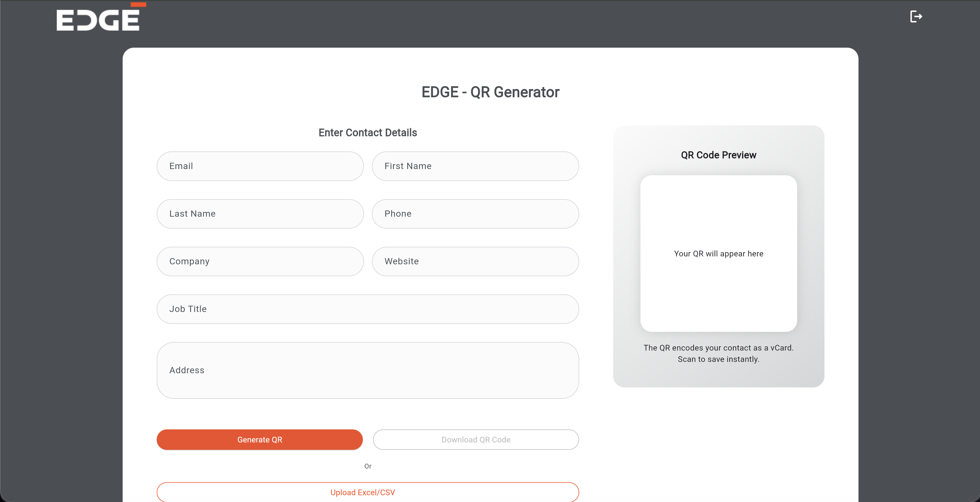
Task: Click the 'QR Code Preview' title
Action: click(x=718, y=155)
